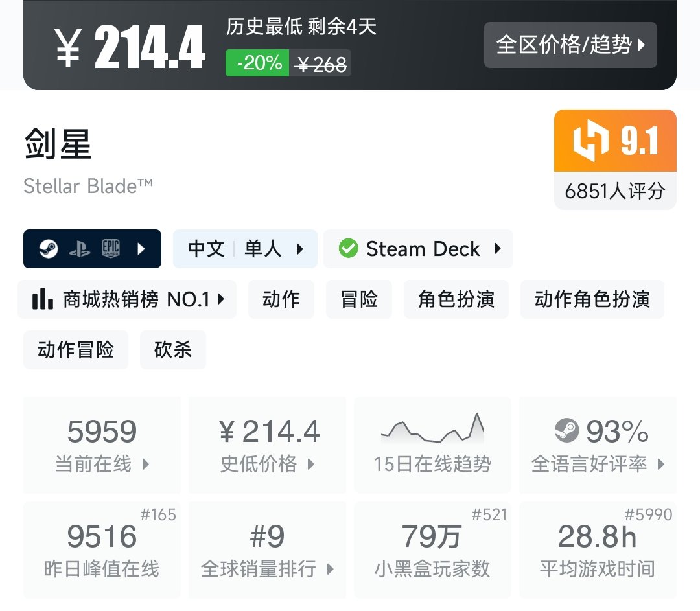Click the Heybox logo on the 9.1 score badge
Screen dimensions: 700x611
(x=590, y=141)
